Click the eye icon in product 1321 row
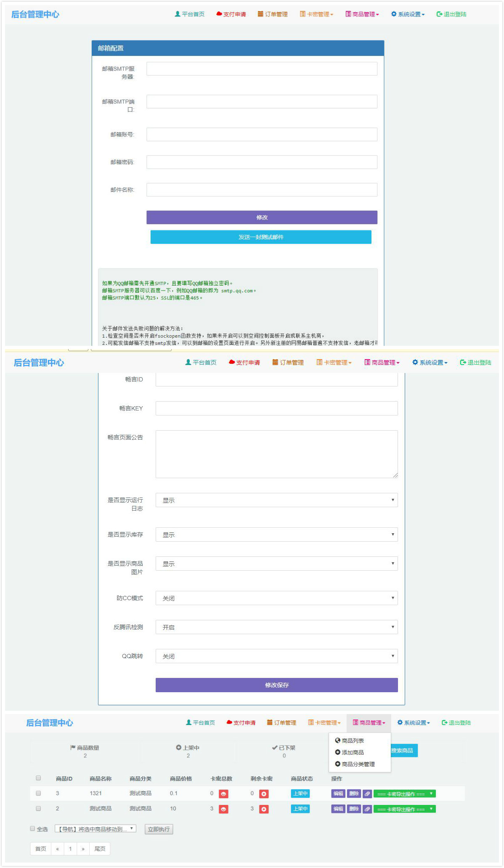 coord(223,794)
